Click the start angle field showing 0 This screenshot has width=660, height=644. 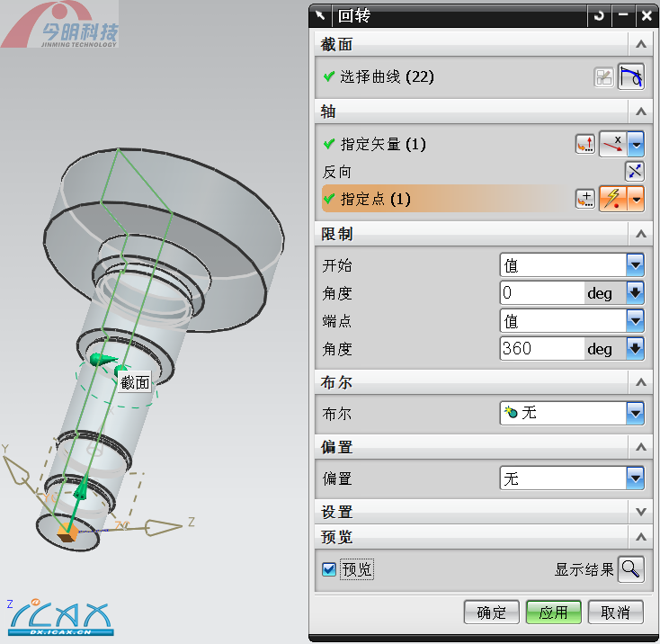[542, 293]
